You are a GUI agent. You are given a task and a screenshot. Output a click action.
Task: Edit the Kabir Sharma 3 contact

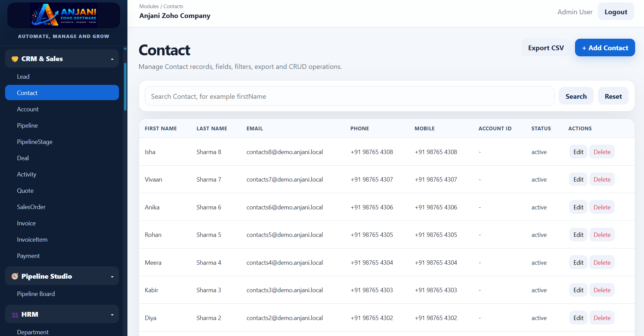coord(578,290)
